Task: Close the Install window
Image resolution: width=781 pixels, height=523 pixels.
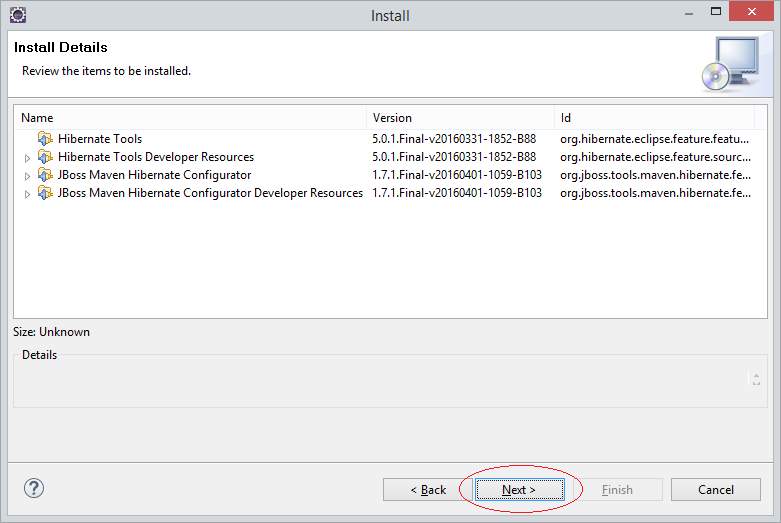Action: pos(751,11)
